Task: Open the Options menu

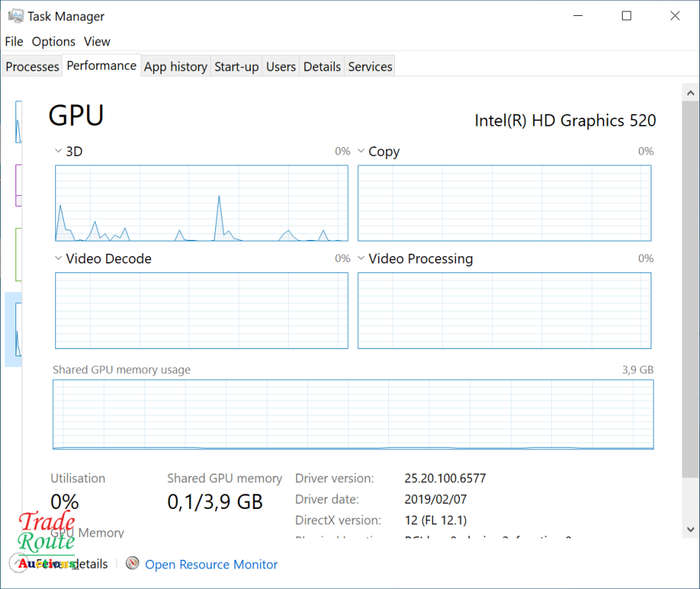Action: point(53,42)
